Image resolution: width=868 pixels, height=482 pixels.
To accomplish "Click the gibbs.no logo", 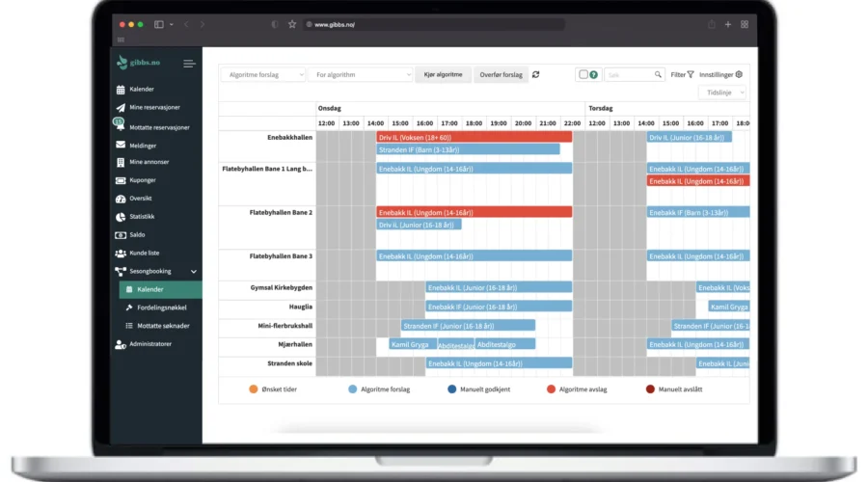I will (x=139, y=64).
